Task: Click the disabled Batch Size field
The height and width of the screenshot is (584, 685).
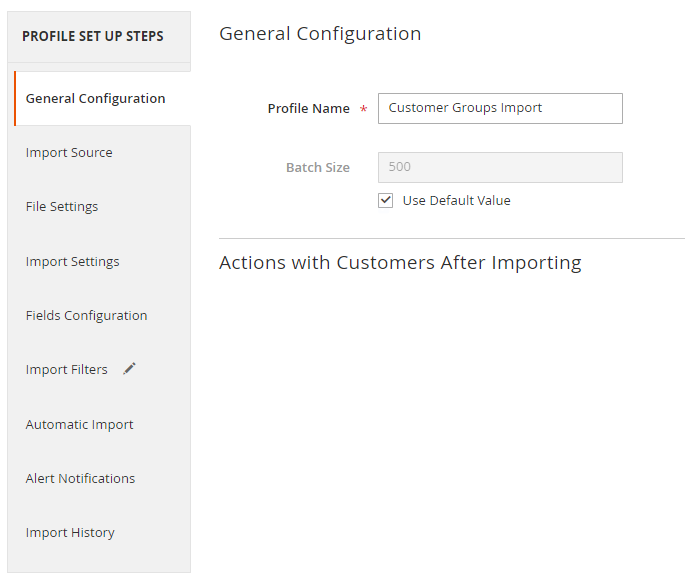Action: 500,167
